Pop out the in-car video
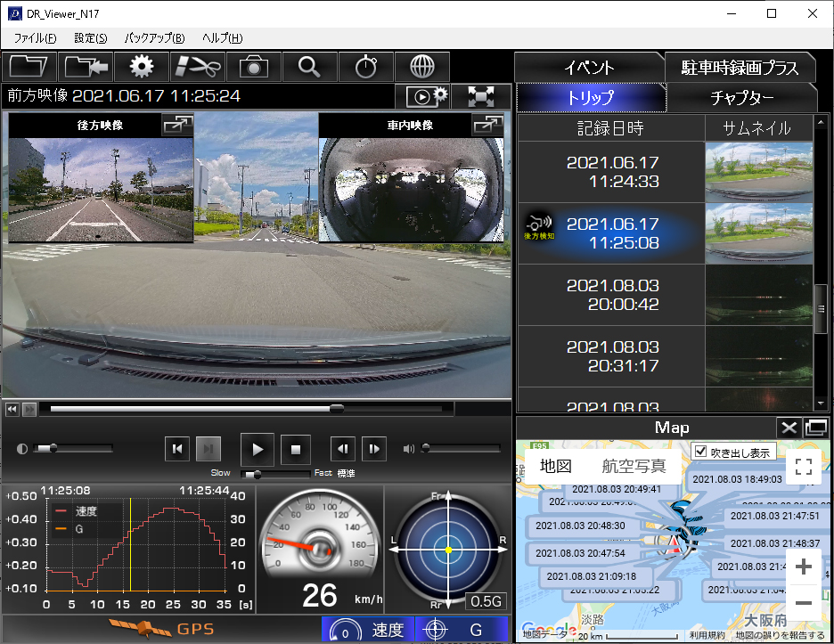Image resolution: width=834 pixels, height=644 pixels. 487,126
